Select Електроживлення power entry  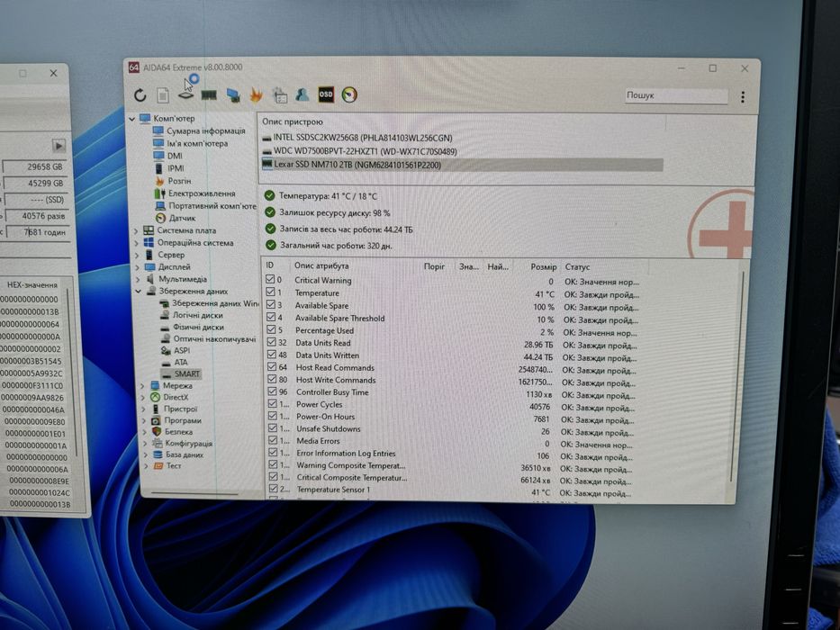pyautogui.click(x=202, y=193)
